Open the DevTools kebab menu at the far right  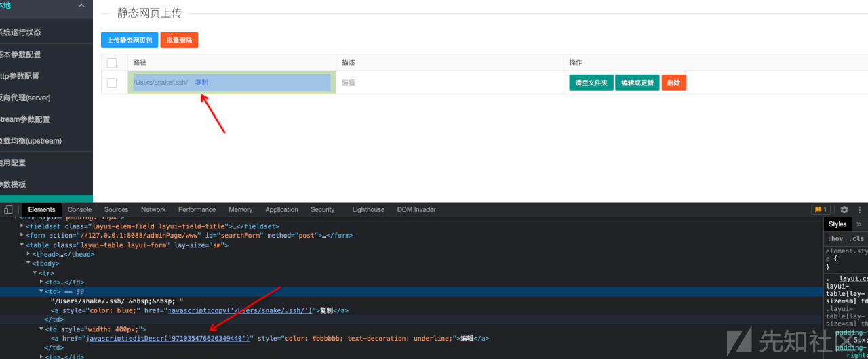860,210
